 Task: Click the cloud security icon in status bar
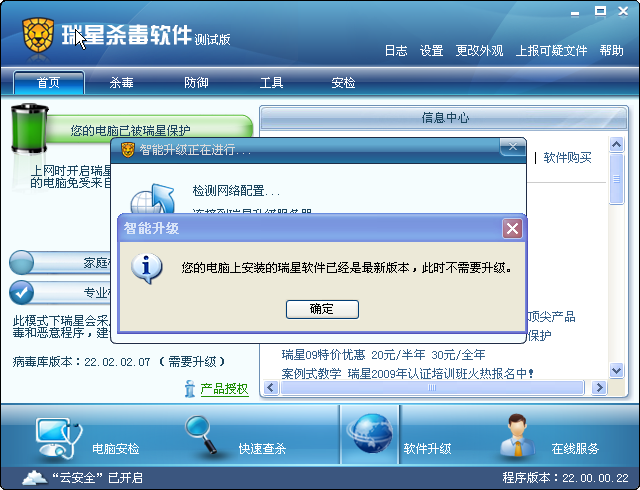[35, 477]
